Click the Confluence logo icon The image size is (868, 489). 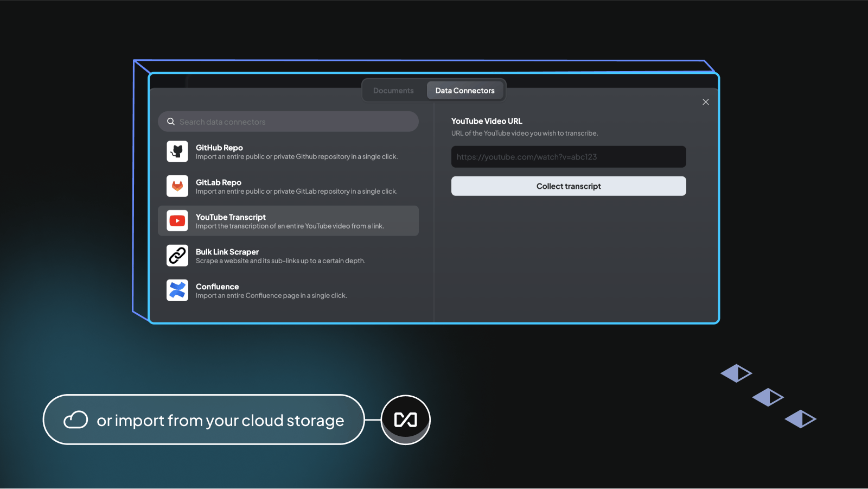click(177, 290)
